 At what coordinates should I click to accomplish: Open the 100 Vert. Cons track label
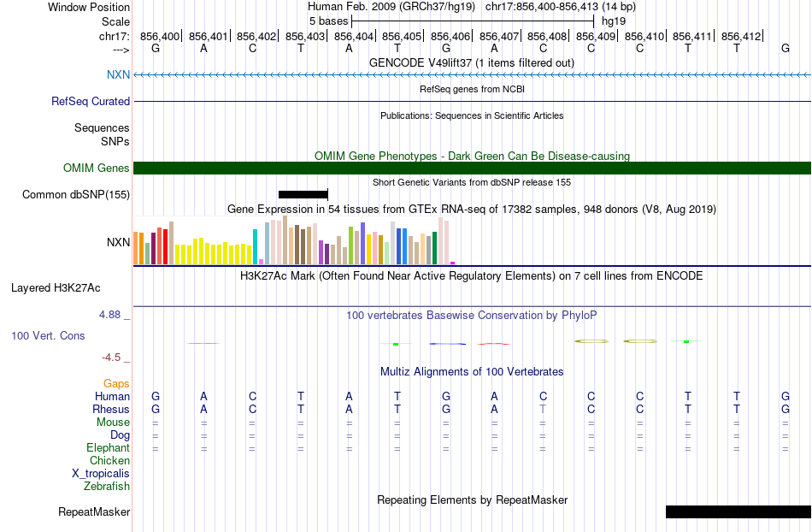pos(48,335)
